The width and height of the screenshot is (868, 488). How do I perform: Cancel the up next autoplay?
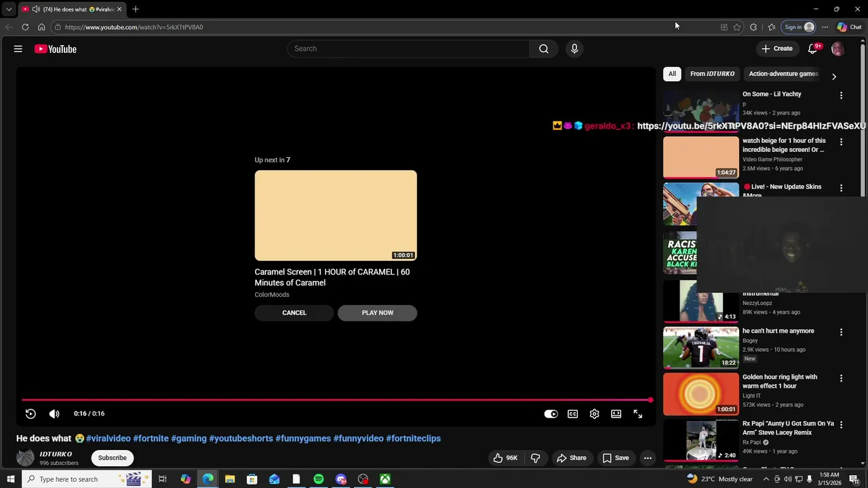point(294,312)
